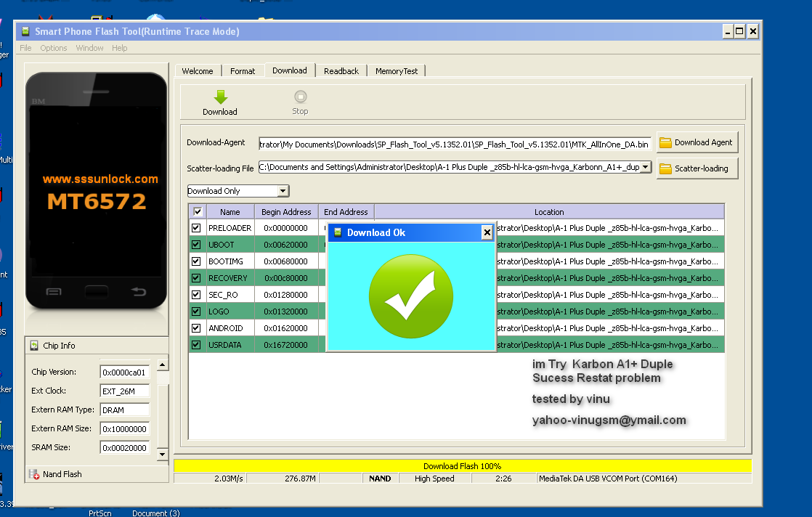
Task: Click the Location column header
Action: (549, 211)
